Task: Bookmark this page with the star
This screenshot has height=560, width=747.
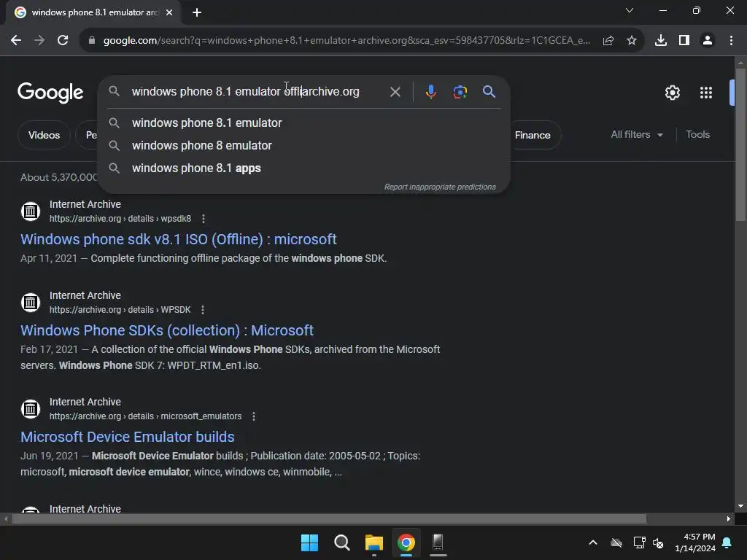Action: click(x=632, y=41)
